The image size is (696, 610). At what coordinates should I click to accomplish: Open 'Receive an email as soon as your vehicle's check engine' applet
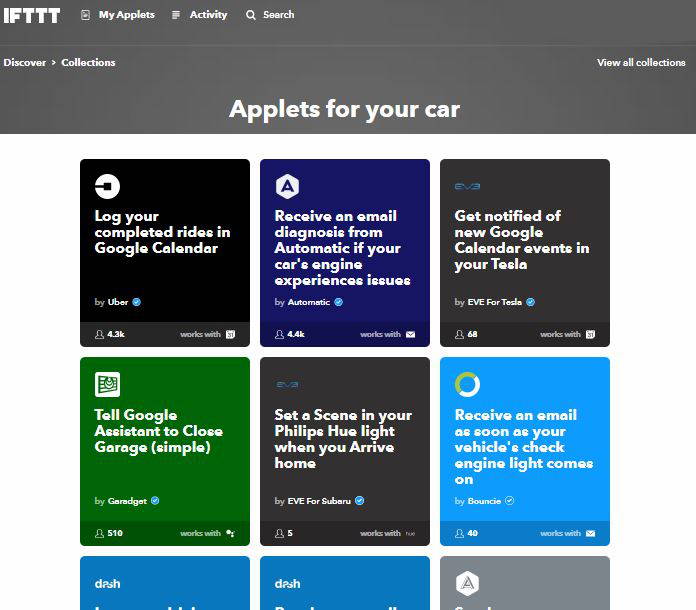(x=524, y=447)
